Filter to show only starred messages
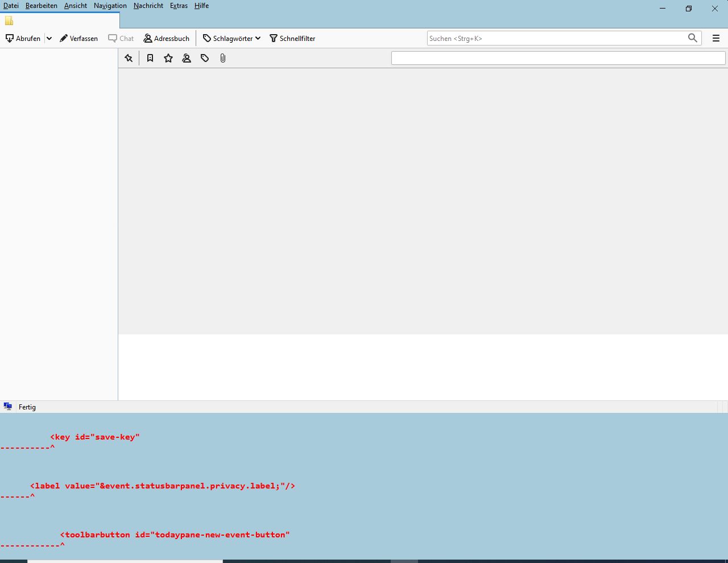728x563 pixels. click(x=168, y=58)
